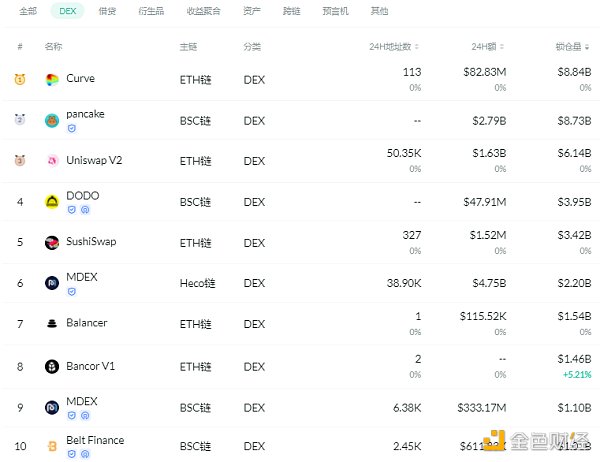Screen dimensions: 600x462
Task: Sort by the 24H额 column arrow
Action: pos(502,47)
